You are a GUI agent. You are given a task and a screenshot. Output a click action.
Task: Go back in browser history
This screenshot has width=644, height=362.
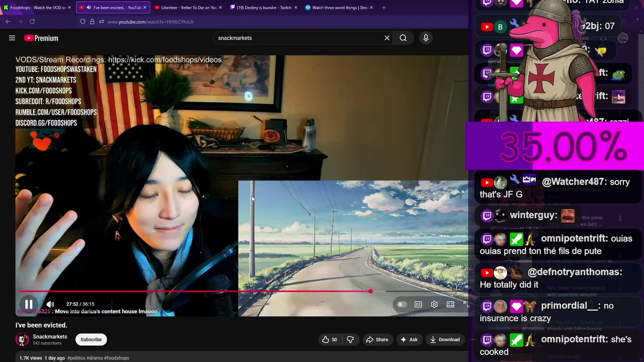point(8,22)
